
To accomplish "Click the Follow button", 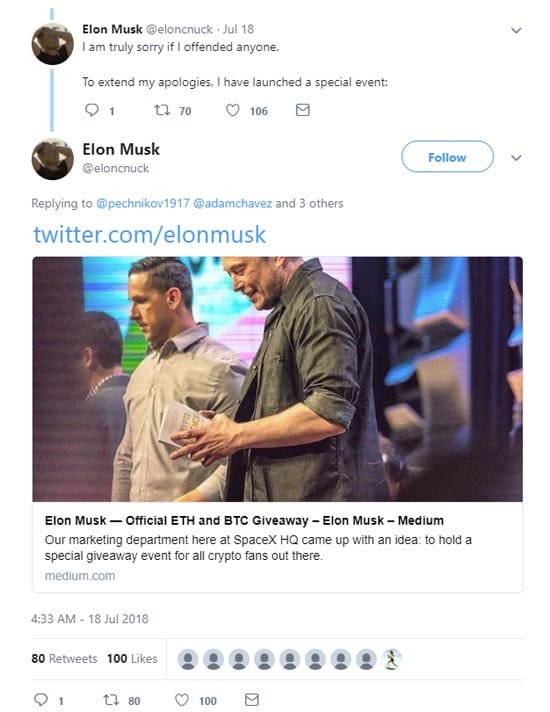I will (447, 157).
